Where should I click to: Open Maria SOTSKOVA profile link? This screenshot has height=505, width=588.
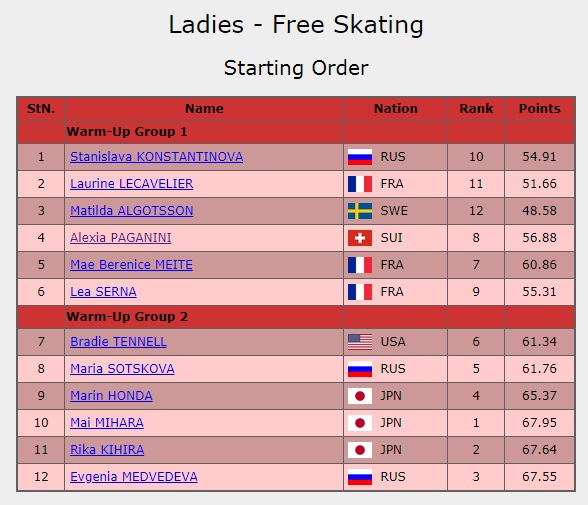click(x=122, y=369)
